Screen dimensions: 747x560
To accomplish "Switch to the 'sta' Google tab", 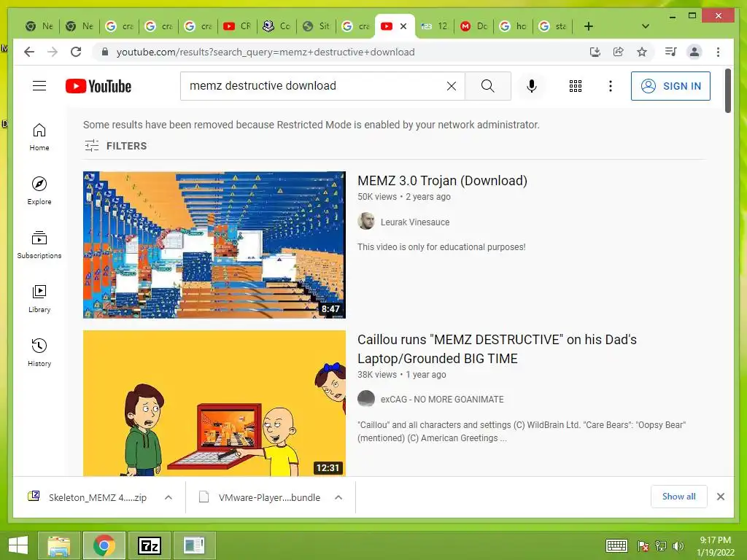I will coord(553,26).
